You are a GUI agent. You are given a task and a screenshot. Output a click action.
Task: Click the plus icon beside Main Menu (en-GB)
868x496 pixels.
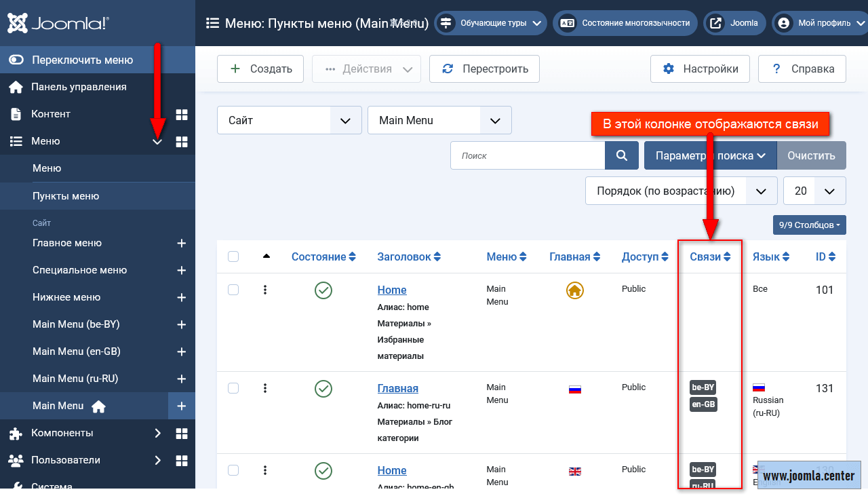pyautogui.click(x=181, y=351)
